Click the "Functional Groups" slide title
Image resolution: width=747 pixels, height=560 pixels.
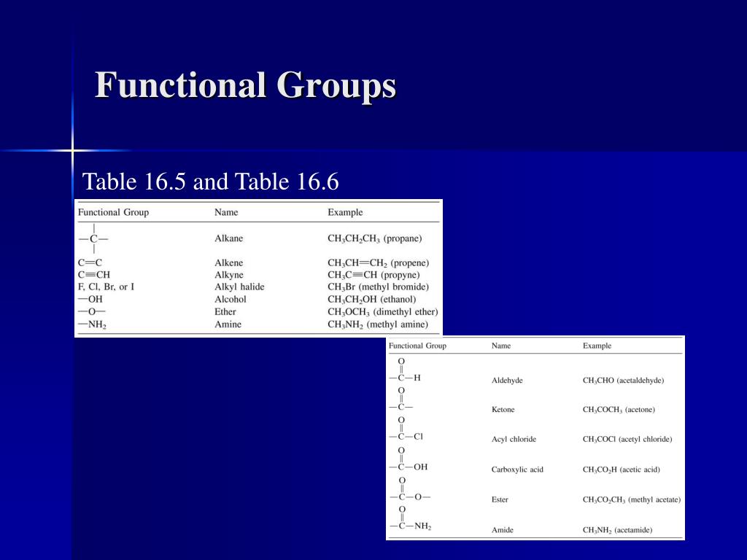point(245,85)
